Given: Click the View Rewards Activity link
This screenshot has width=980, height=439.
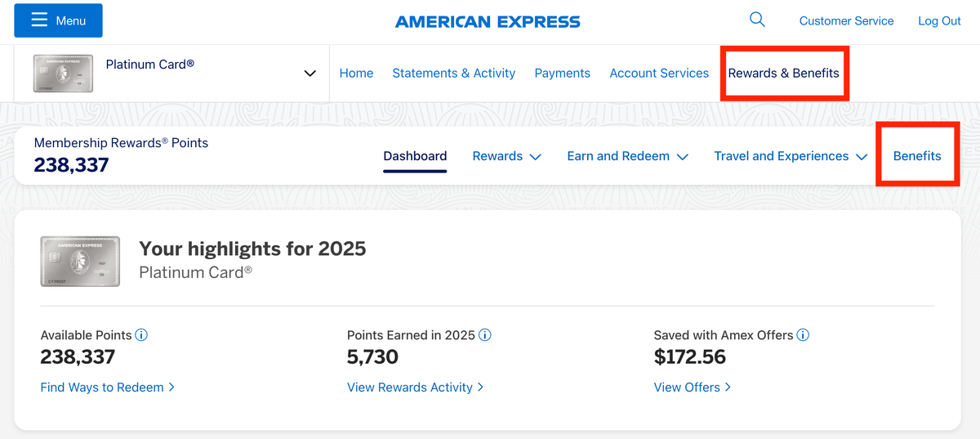Looking at the screenshot, I should (x=415, y=387).
